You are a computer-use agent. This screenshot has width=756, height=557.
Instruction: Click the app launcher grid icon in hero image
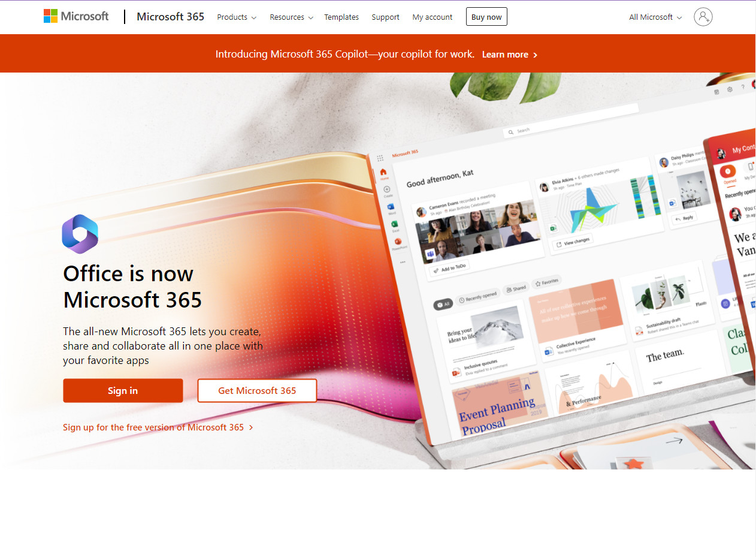point(380,158)
